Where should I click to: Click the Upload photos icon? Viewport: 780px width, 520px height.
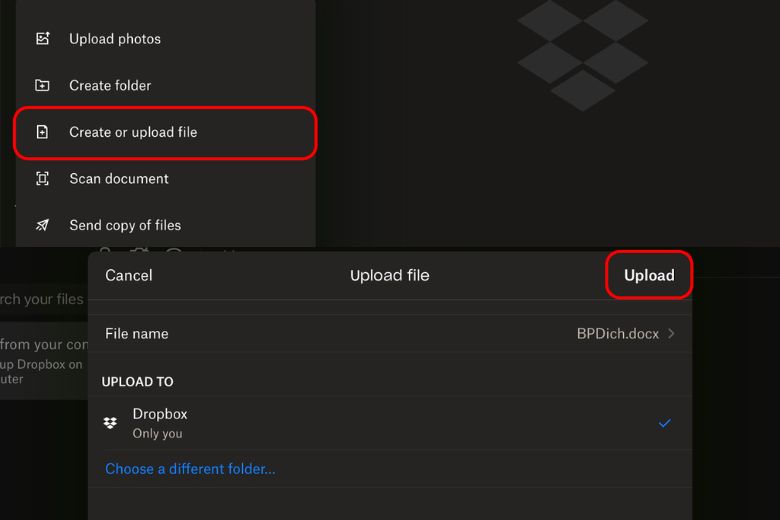43,38
